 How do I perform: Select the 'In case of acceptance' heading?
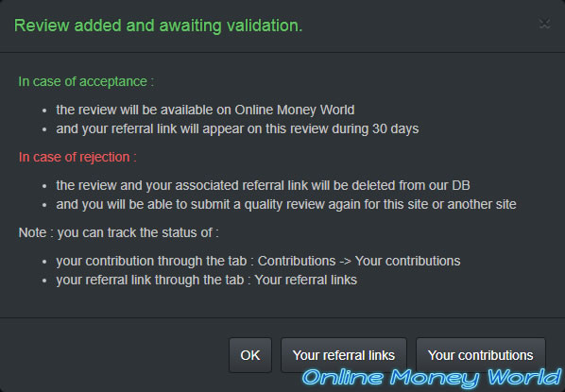[86, 81]
